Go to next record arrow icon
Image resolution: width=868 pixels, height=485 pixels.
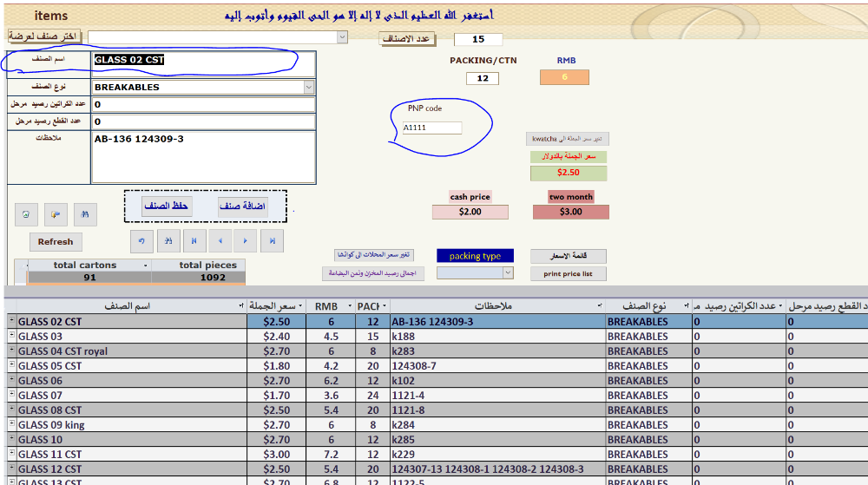(246, 240)
